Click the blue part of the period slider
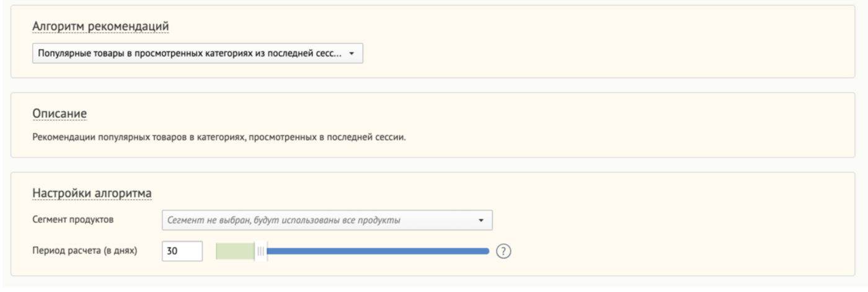The image size is (868, 292). [378, 251]
